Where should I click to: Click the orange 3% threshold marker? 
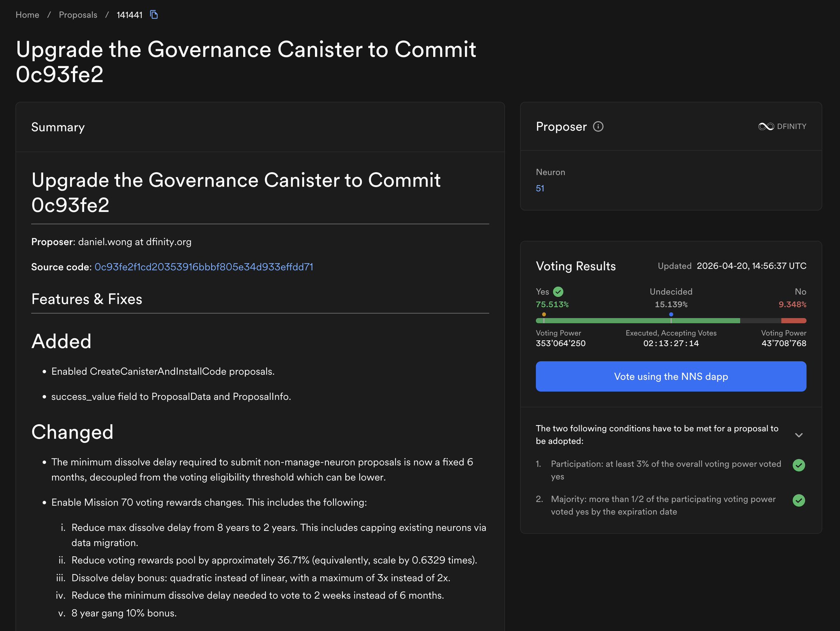tap(544, 314)
